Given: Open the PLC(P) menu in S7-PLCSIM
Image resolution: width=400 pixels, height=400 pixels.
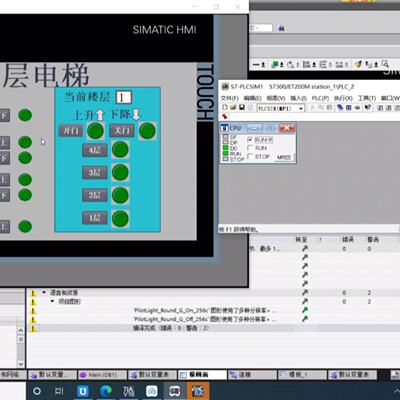Looking at the screenshot, I should click(x=320, y=98).
